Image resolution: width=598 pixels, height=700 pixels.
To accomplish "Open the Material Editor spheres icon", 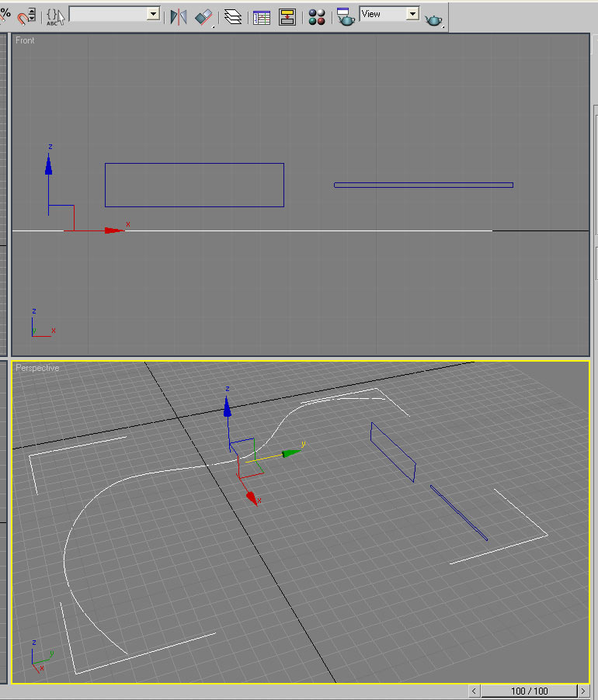I will (317, 17).
